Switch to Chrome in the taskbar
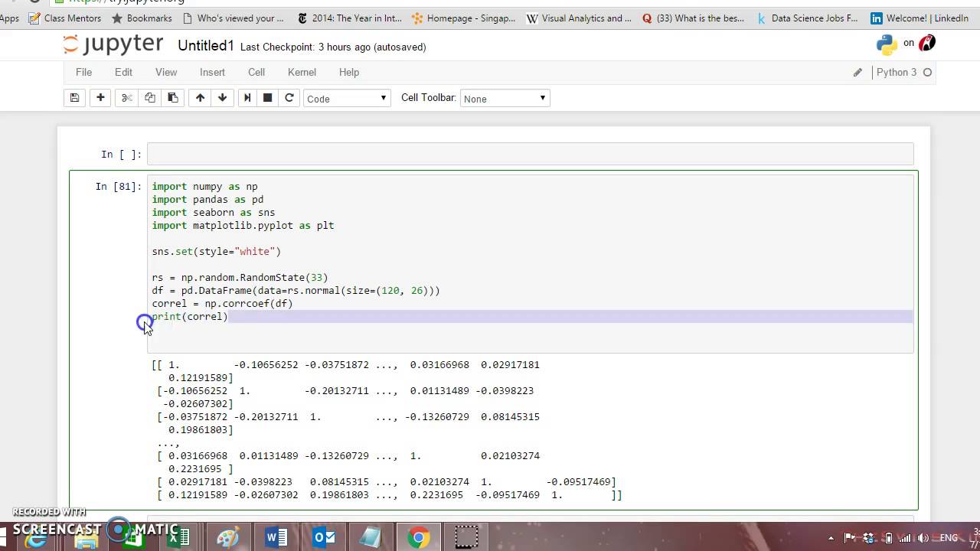The image size is (980, 551). pos(419,537)
